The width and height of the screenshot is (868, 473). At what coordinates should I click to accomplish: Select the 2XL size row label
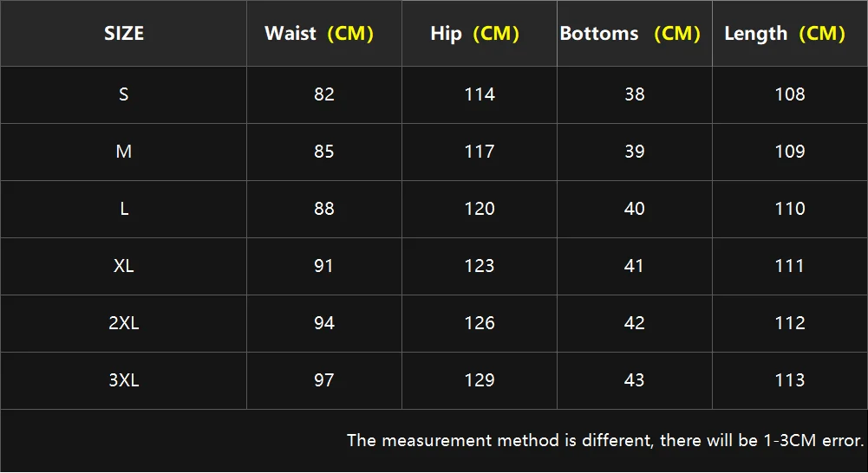(x=124, y=323)
